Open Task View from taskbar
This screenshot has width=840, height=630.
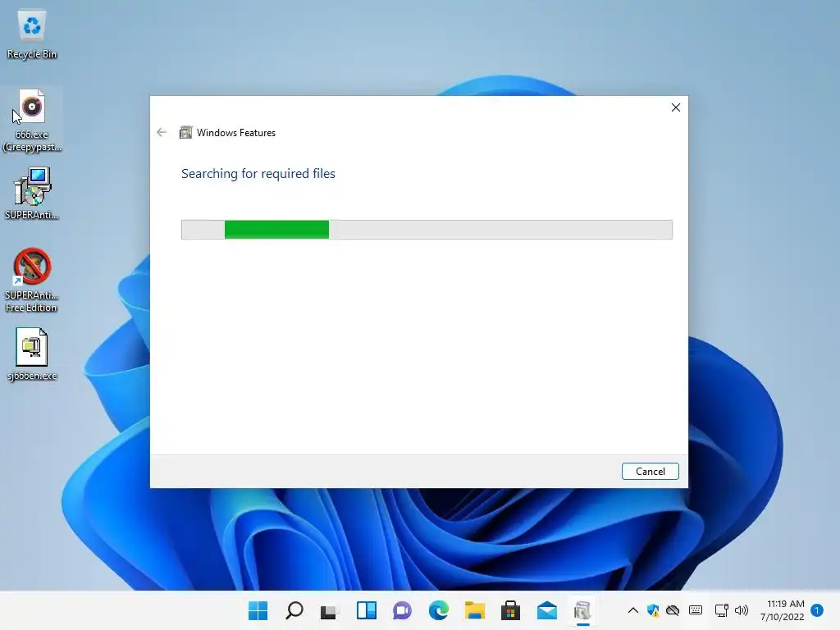point(330,610)
